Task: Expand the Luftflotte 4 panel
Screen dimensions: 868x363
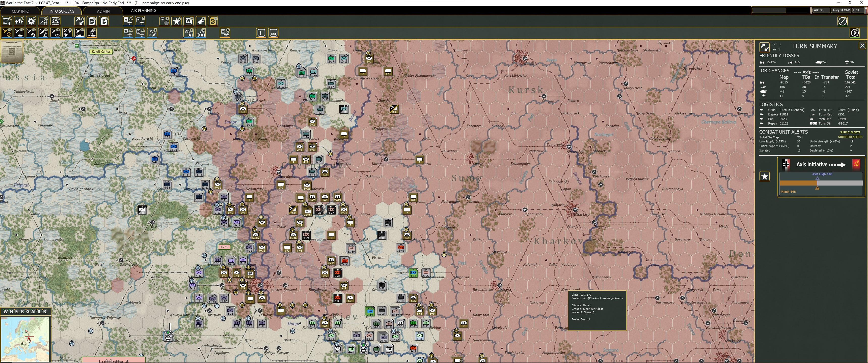Action: [x=114, y=360]
